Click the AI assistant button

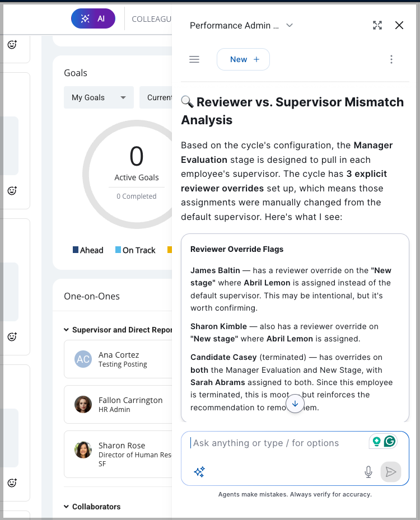93,18
